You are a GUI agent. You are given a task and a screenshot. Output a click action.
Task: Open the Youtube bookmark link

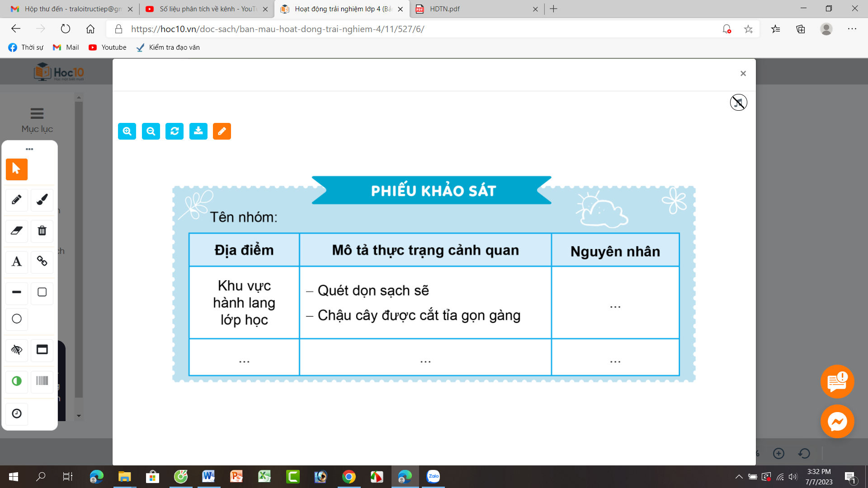108,47
